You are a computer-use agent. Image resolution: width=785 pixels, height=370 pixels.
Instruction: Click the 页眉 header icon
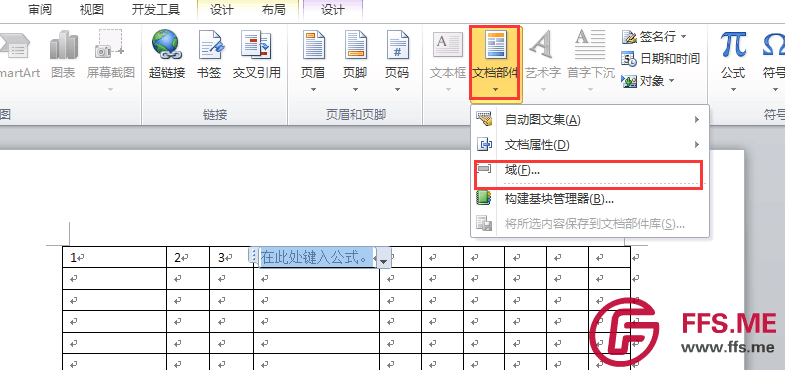[313, 44]
